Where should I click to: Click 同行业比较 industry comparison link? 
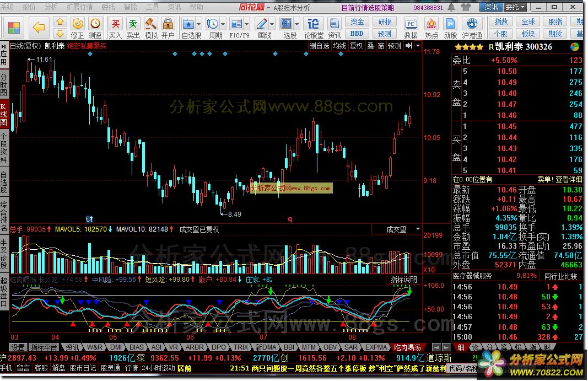560,276
